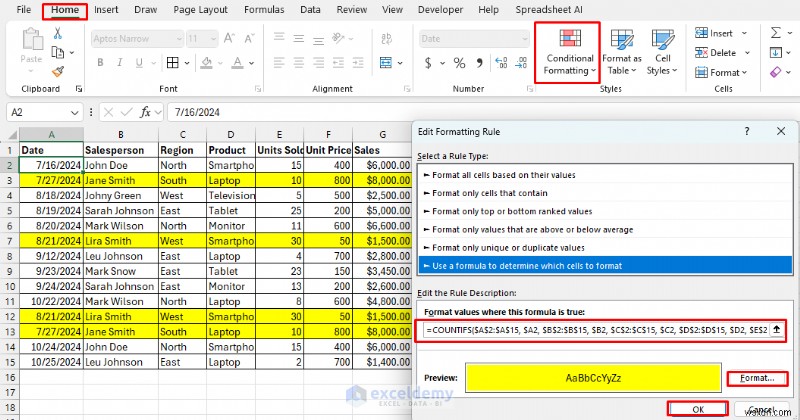Toggle Italic formatting
This screenshot has width=800, height=420.
coord(119,62)
